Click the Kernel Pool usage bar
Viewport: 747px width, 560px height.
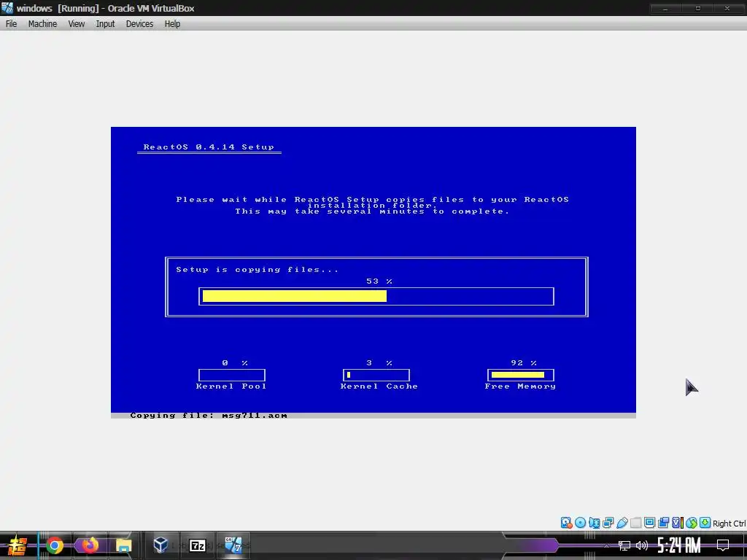[x=231, y=375]
